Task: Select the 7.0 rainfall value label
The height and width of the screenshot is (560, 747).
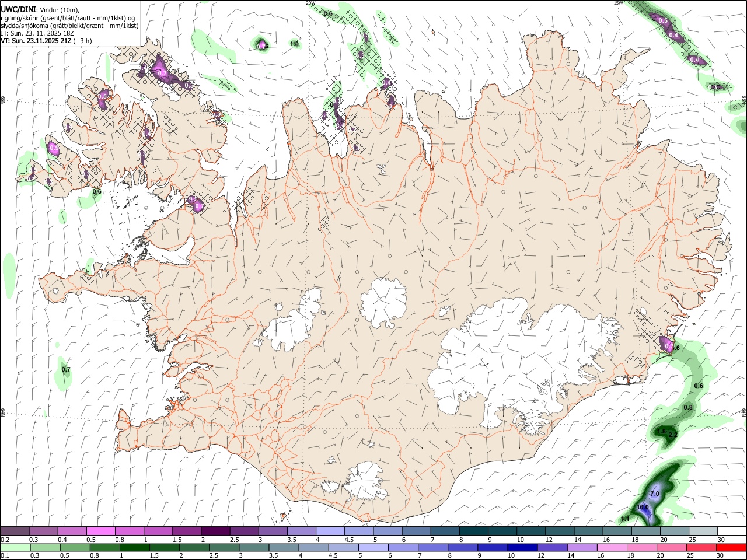Action: [x=654, y=494]
